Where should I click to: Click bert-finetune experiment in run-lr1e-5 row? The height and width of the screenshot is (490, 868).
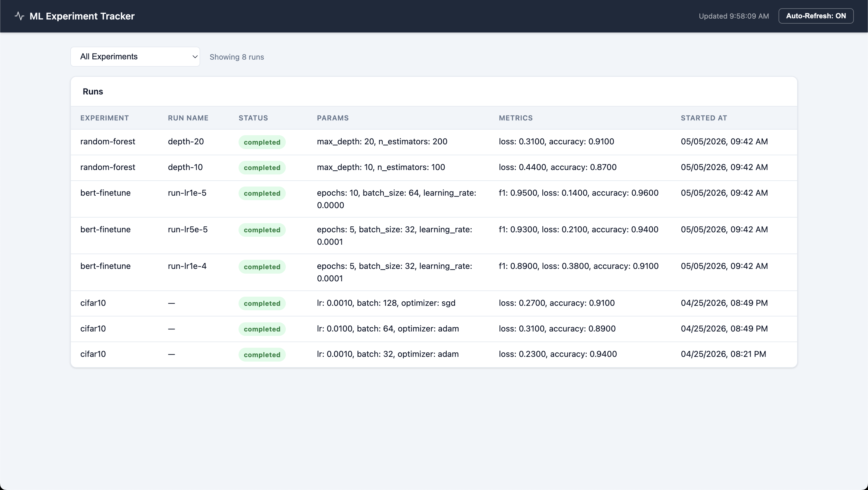[x=105, y=193]
